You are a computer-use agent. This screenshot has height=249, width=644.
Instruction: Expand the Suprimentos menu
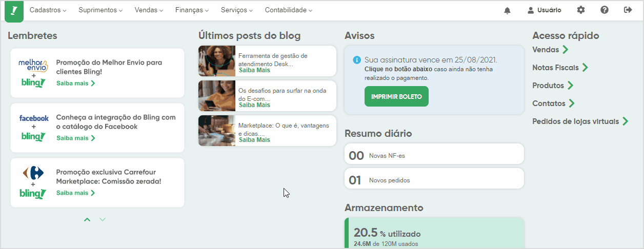click(100, 10)
